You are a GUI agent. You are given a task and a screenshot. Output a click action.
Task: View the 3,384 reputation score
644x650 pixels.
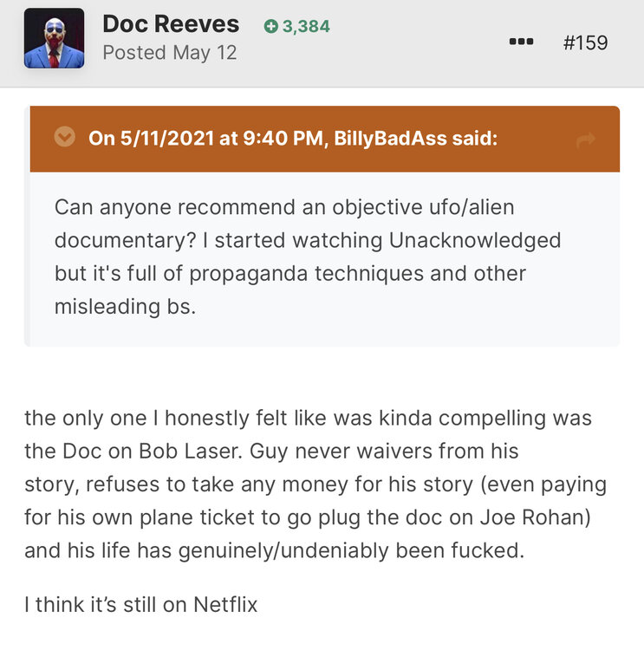(x=306, y=27)
